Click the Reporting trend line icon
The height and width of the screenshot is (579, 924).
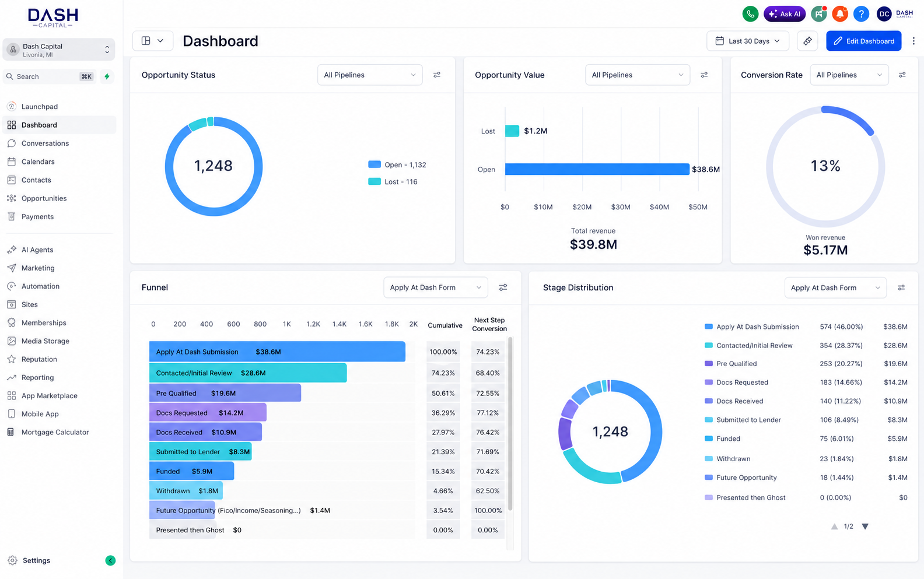(11, 377)
